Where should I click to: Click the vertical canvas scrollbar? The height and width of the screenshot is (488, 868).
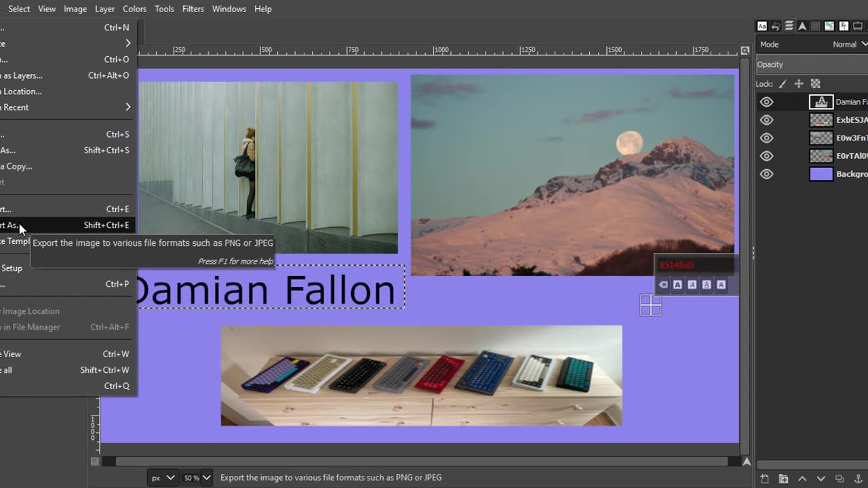745,256
